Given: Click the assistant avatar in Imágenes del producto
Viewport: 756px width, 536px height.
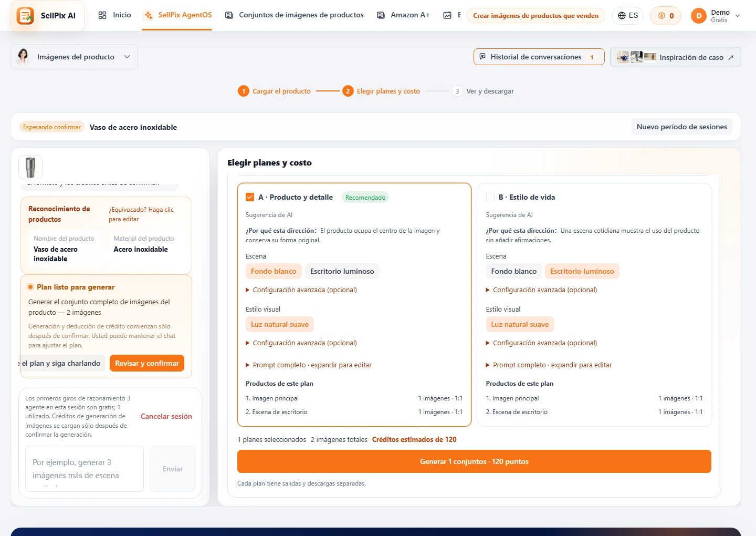Looking at the screenshot, I should (x=23, y=56).
